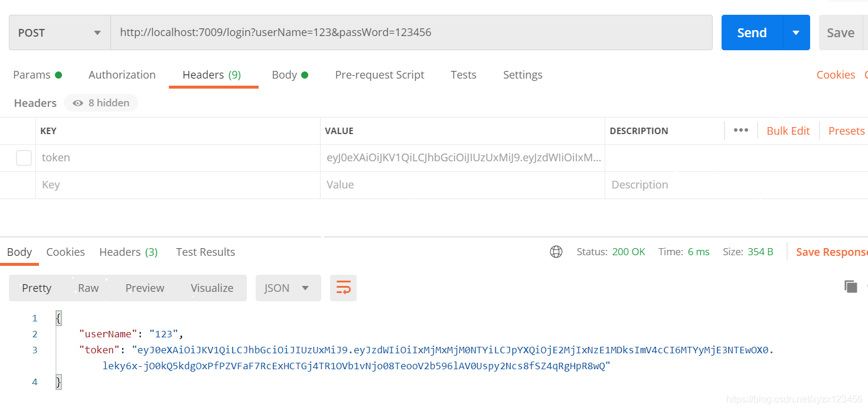
Task: Click the request URL input field
Action: [x=413, y=32]
